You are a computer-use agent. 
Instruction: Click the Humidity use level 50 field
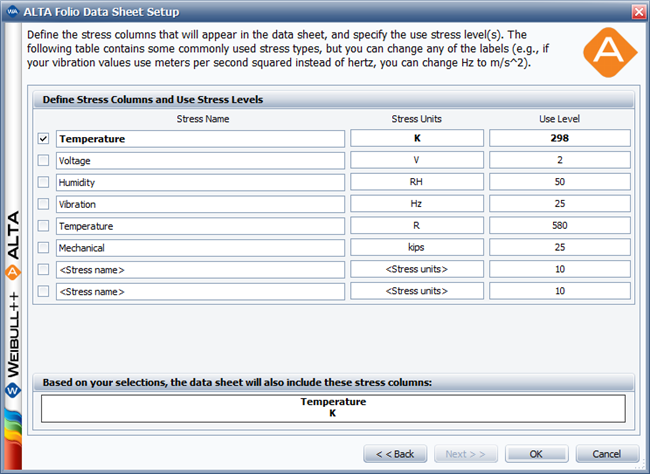[x=559, y=182]
